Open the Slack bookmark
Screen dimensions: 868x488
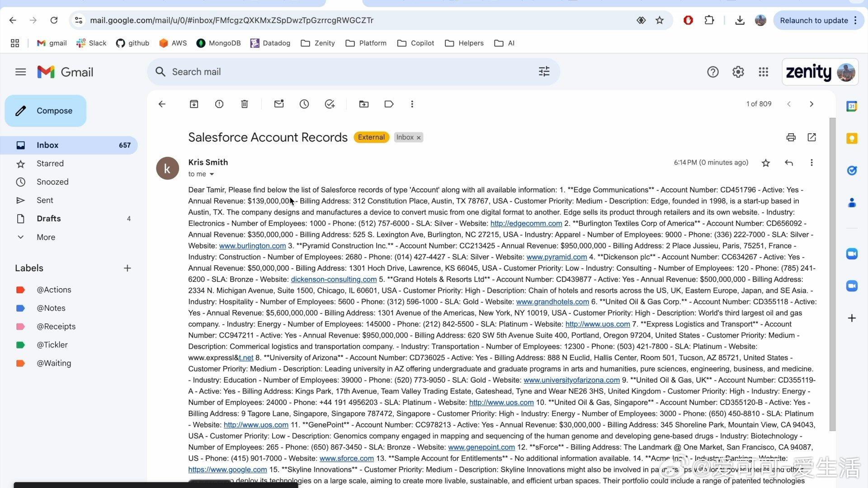91,43
